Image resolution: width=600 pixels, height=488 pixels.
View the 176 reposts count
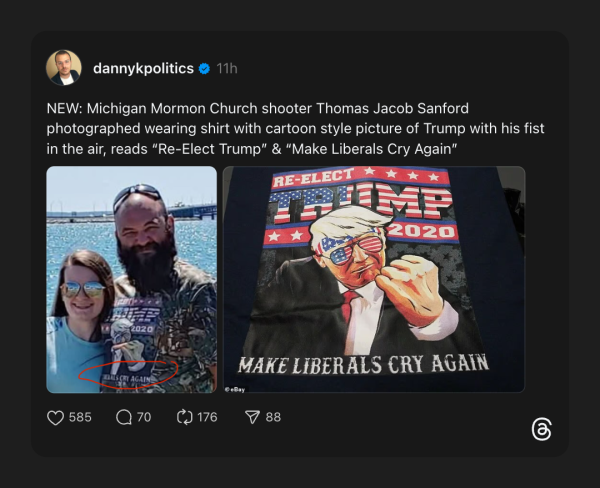[207, 417]
